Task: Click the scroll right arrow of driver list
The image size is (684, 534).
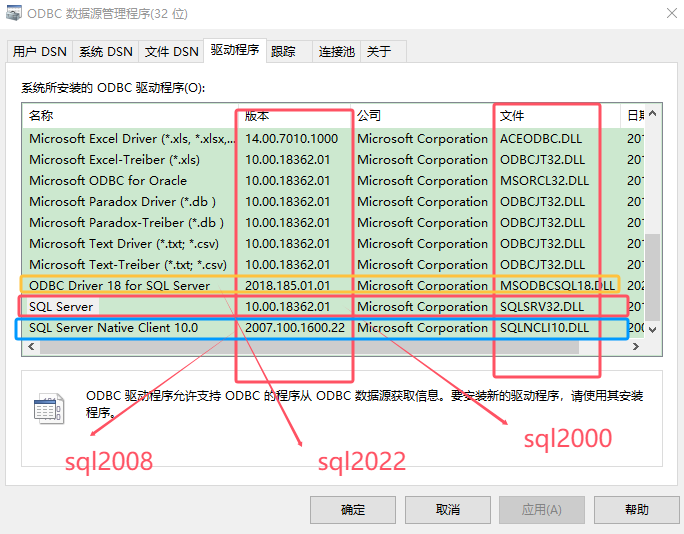Action: click(x=636, y=346)
